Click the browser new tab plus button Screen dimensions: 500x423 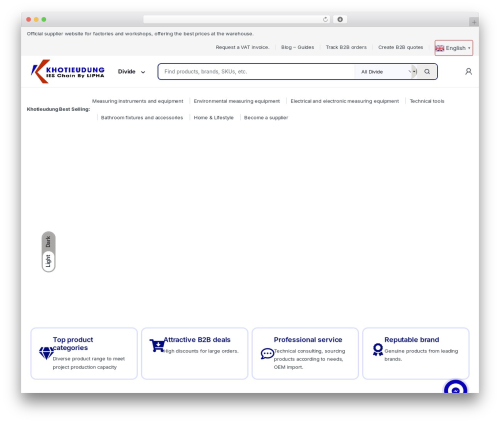(x=474, y=22)
